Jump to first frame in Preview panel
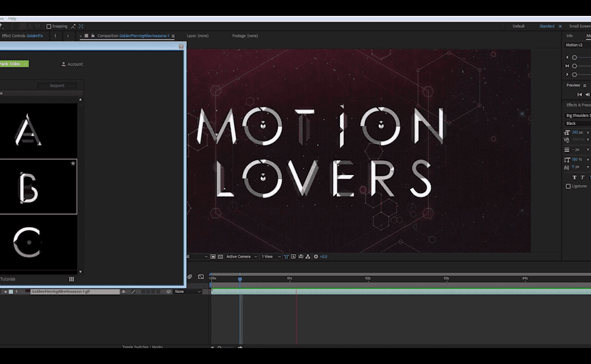This screenshot has height=364, width=591. coord(580,95)
